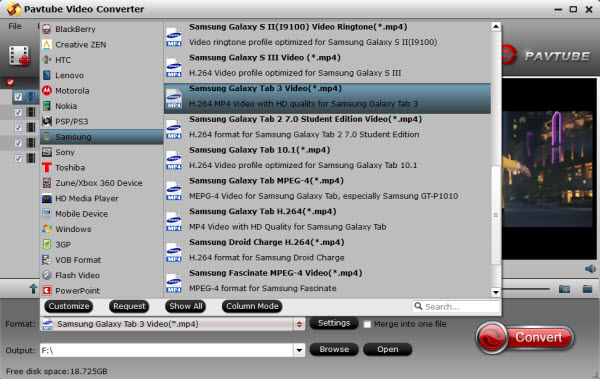Screen dimensions: 600x379
Task: Enable Merge into one file checkbox
Action: pos(367,324)
